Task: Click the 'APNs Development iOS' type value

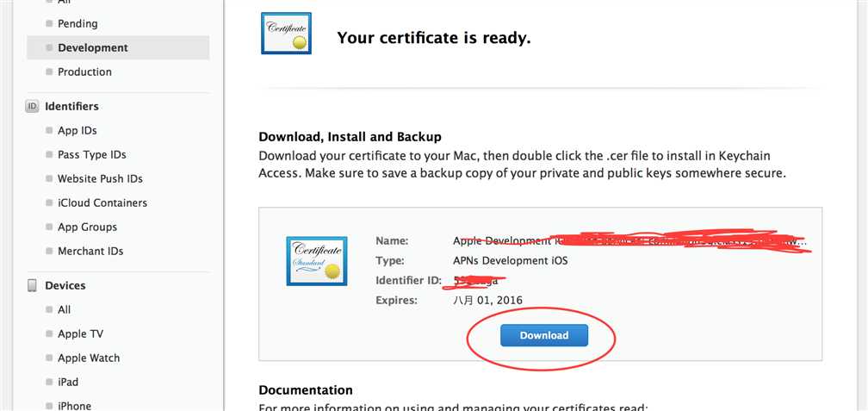Action: point(511,260)
